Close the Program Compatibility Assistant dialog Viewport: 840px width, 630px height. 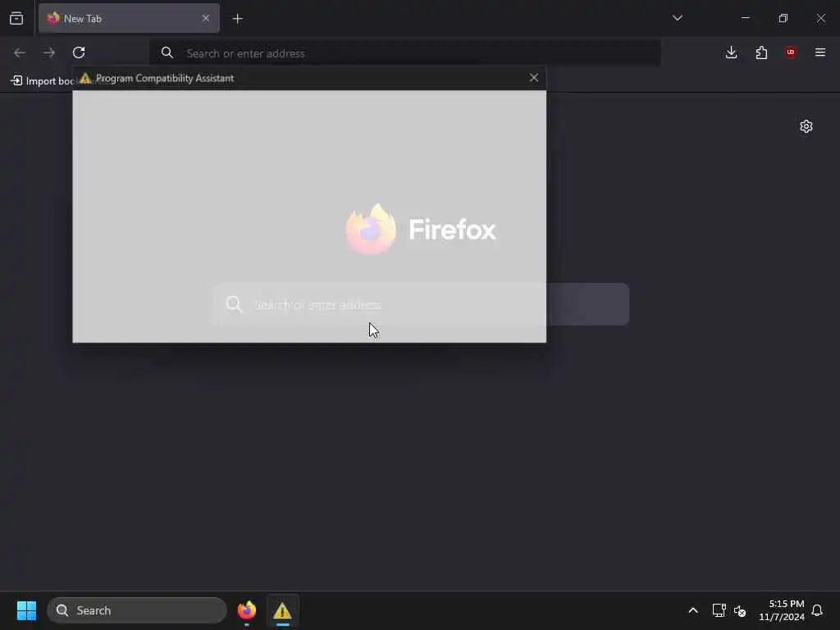[533, 78]
